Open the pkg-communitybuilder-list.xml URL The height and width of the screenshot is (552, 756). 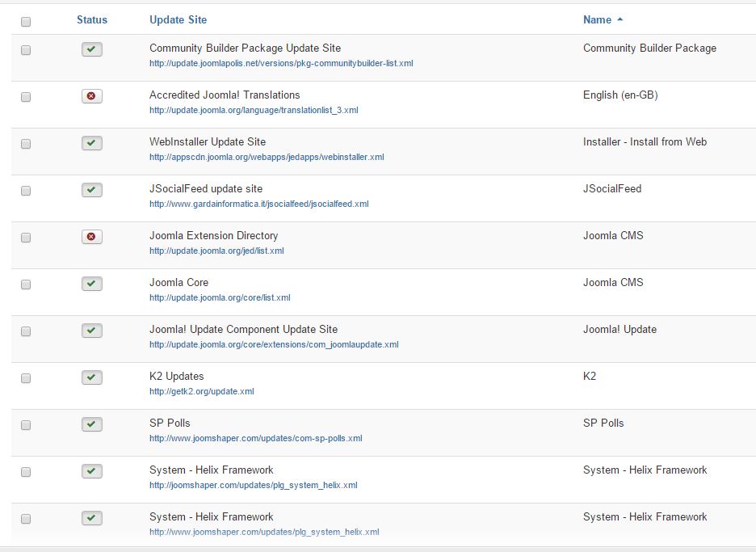tap(281, 63)
